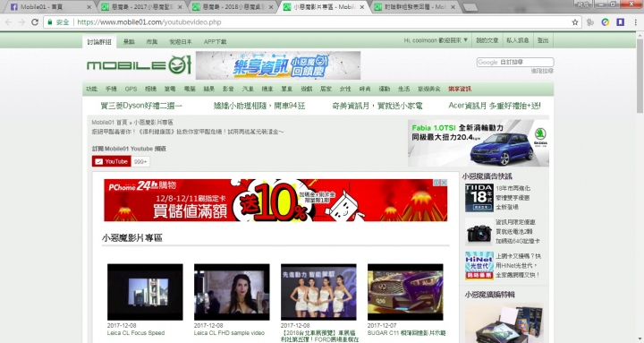Reload the page with the refresh icon
The height and width of the screenshot is (343, 644).
point(35,22)
